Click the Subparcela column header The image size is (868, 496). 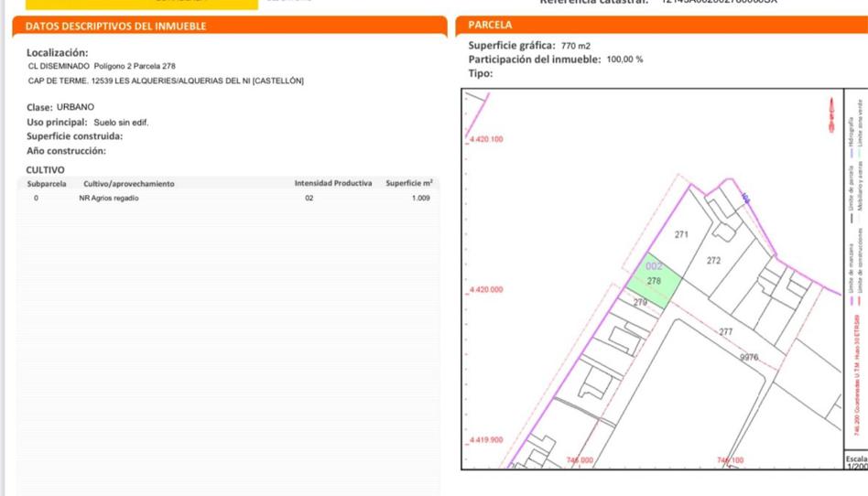(x=47, y=184)
